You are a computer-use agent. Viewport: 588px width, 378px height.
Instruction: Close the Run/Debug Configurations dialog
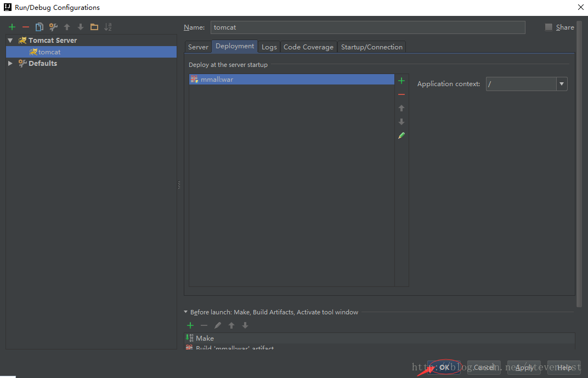pos(580,7)
